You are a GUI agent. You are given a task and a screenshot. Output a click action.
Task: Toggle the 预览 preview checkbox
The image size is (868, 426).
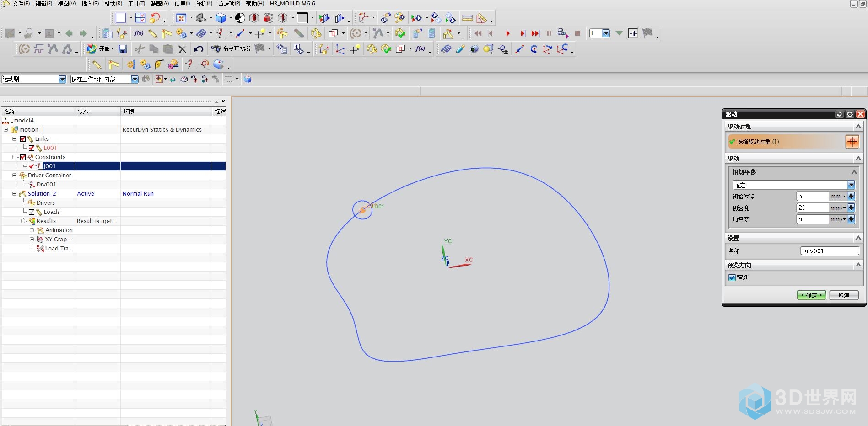732,277
